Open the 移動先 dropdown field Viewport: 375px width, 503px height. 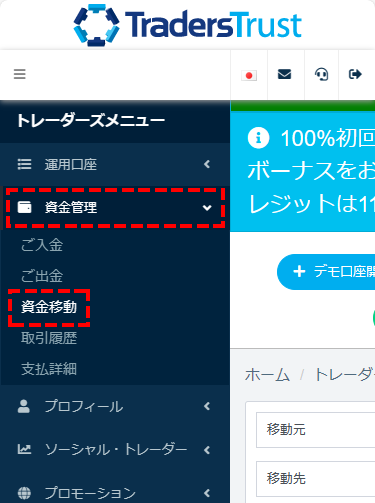point(316,479)
